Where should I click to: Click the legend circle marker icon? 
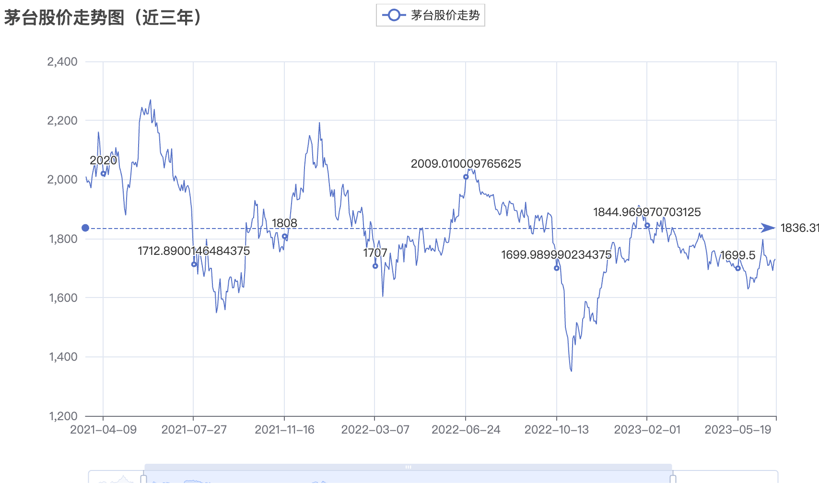[x=394, y=15]
